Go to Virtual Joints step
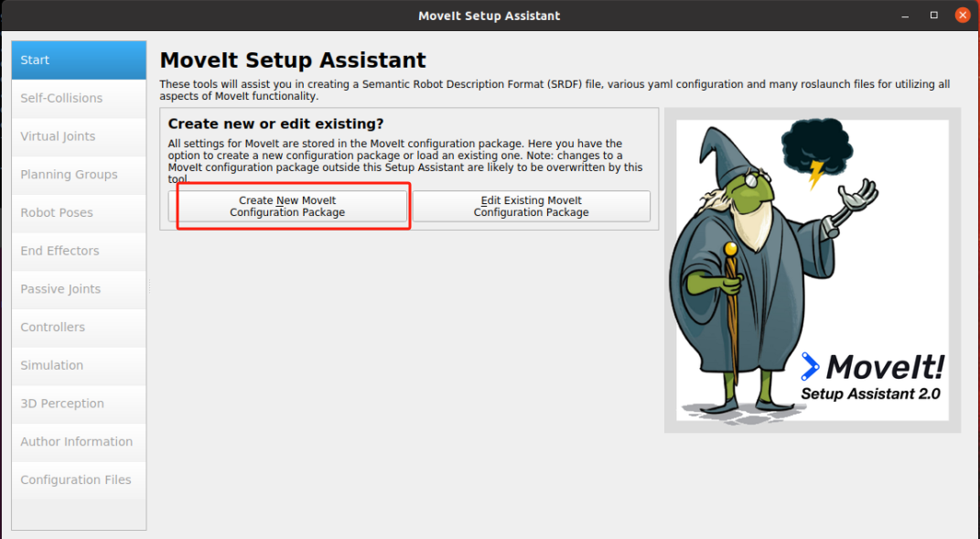This screenshot has width=980, height=539. [x=79, y=136]
